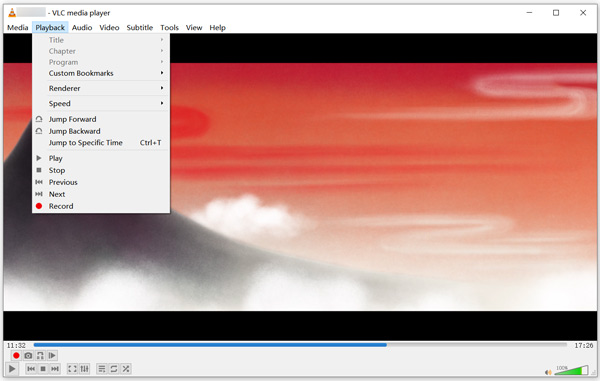
Task: Expand the Speed submenu
Action: coord(101,104)
